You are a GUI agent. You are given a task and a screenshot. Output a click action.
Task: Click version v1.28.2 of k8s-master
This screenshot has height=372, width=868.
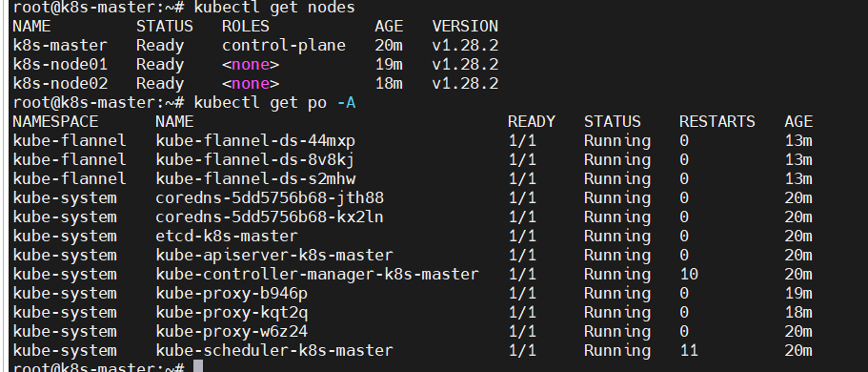[x=465, y=46]
